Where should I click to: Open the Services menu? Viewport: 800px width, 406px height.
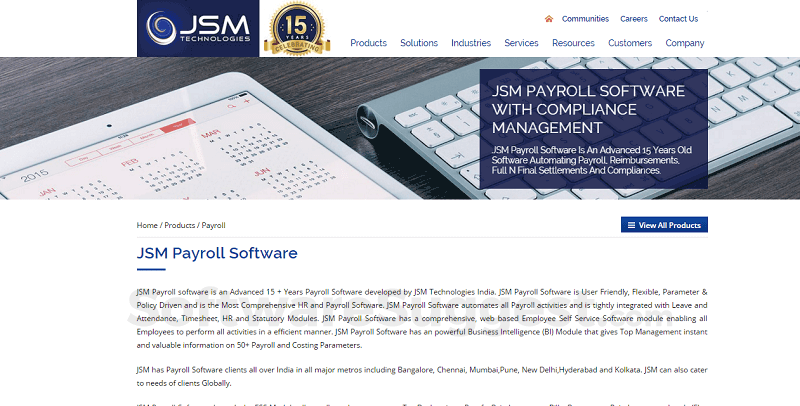[521, 43]
